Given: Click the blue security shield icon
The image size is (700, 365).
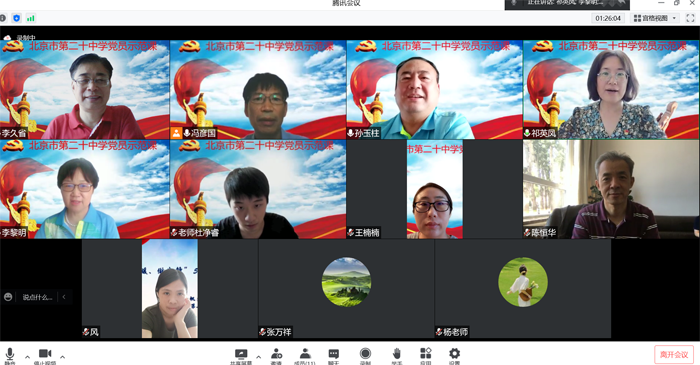Looking at the screenshot, I should coord(17,18).
